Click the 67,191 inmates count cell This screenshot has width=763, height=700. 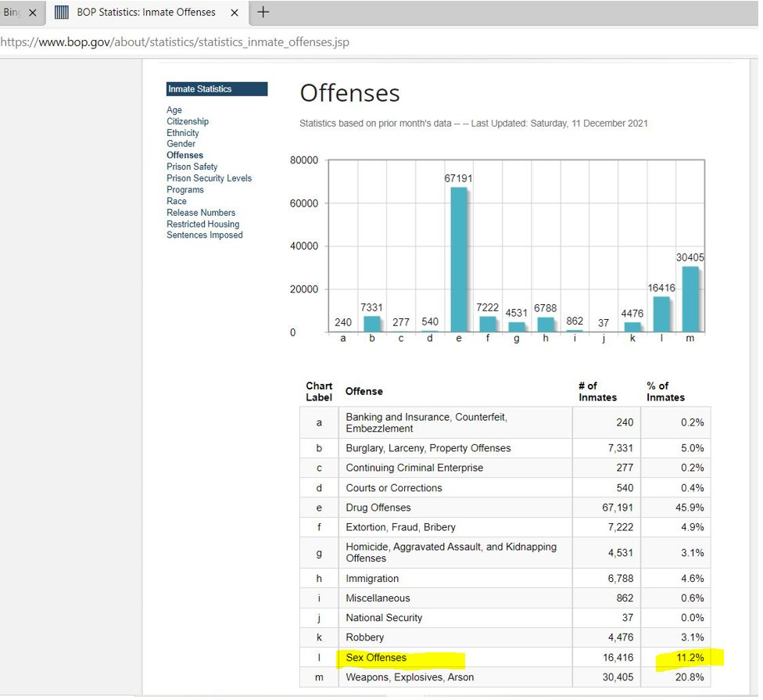click(607, 508)
